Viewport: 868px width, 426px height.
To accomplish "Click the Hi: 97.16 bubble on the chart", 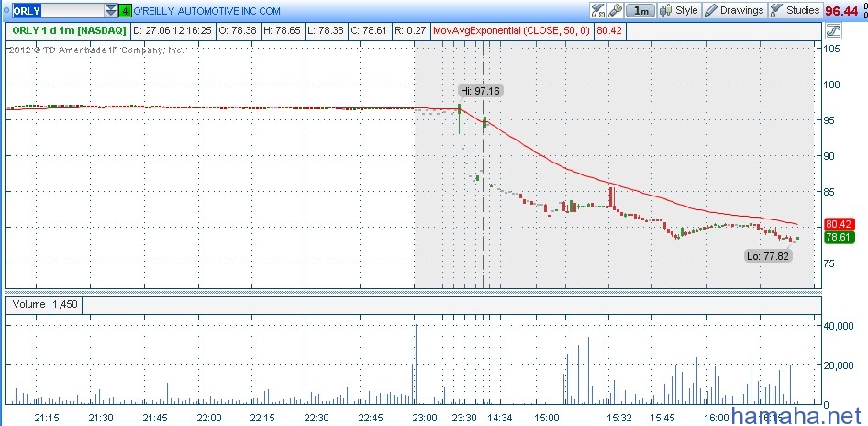I will [481, 91].
